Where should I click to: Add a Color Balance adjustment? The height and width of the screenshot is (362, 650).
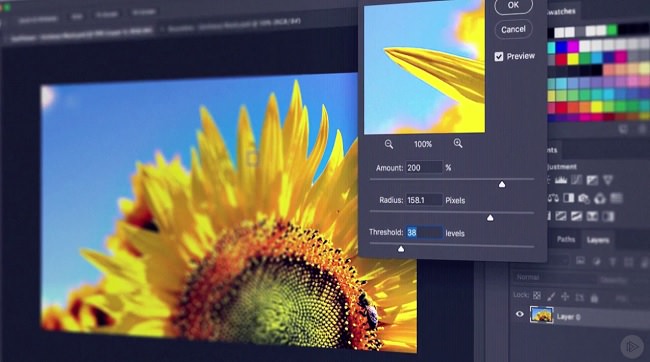tap(553, 198)
